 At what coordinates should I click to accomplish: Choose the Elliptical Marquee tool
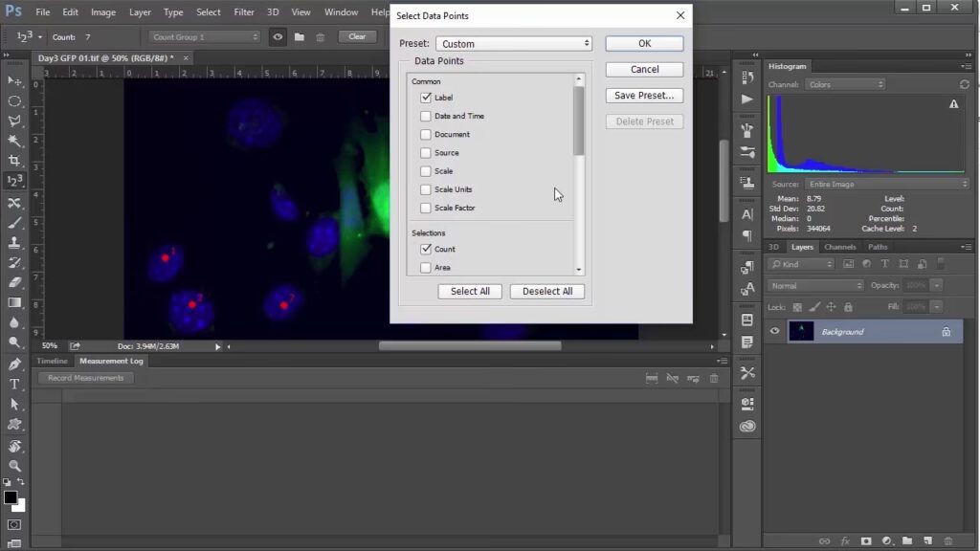tap(14, 101)
